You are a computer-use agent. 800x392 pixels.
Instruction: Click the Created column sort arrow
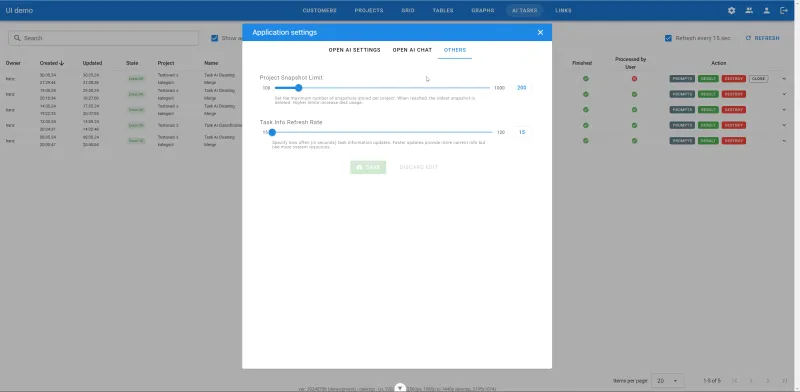coord(62,63)
